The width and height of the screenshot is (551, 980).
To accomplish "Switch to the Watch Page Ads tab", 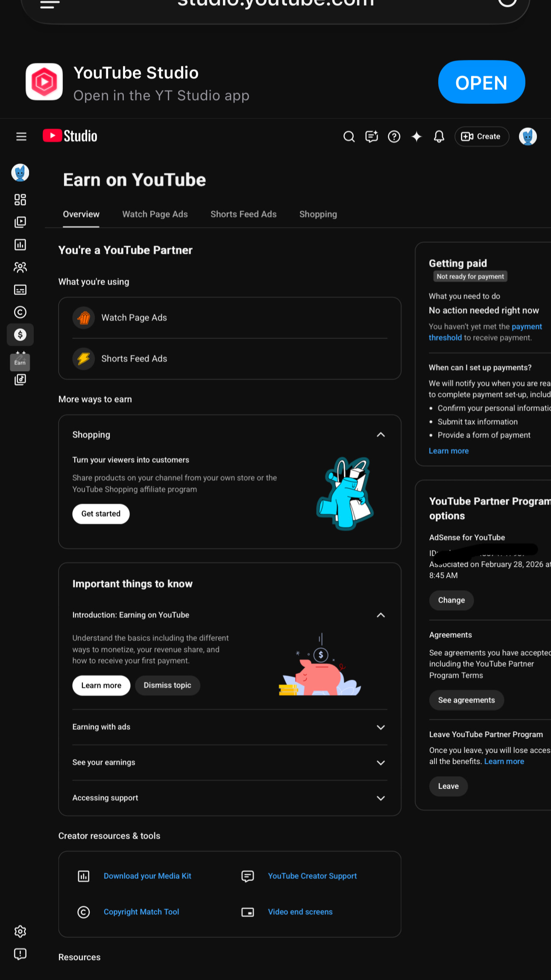I will [x=155, y=214].
